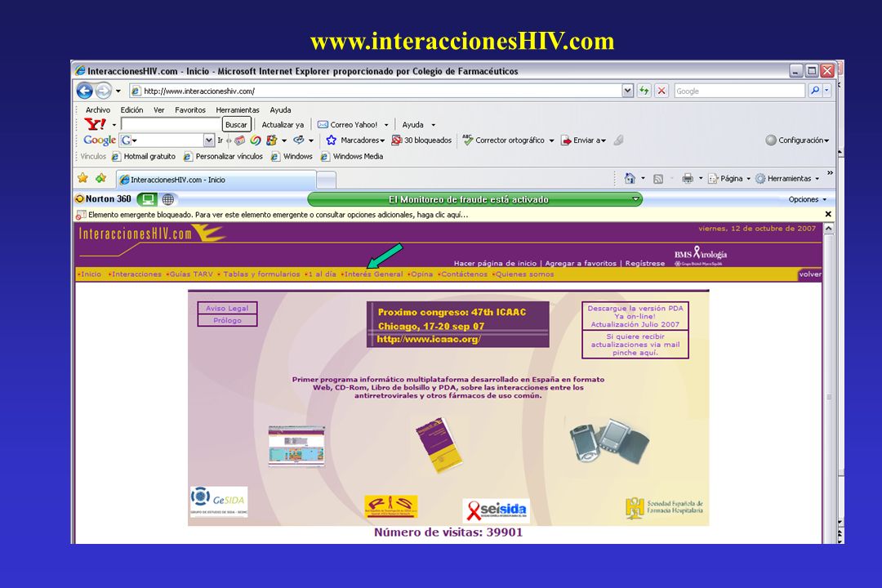Go back with the blue Back arrow
The image size is (882, 588).
[84, 91]
